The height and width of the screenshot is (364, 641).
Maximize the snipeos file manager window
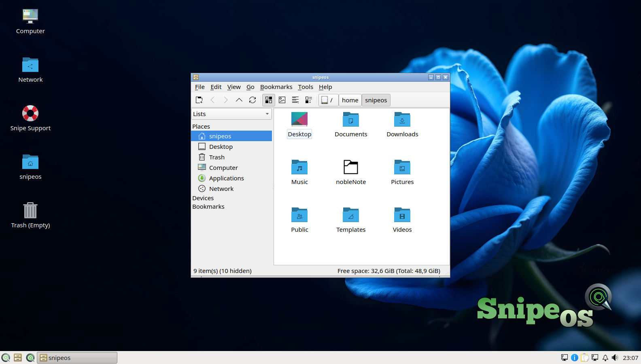point(438,77)
